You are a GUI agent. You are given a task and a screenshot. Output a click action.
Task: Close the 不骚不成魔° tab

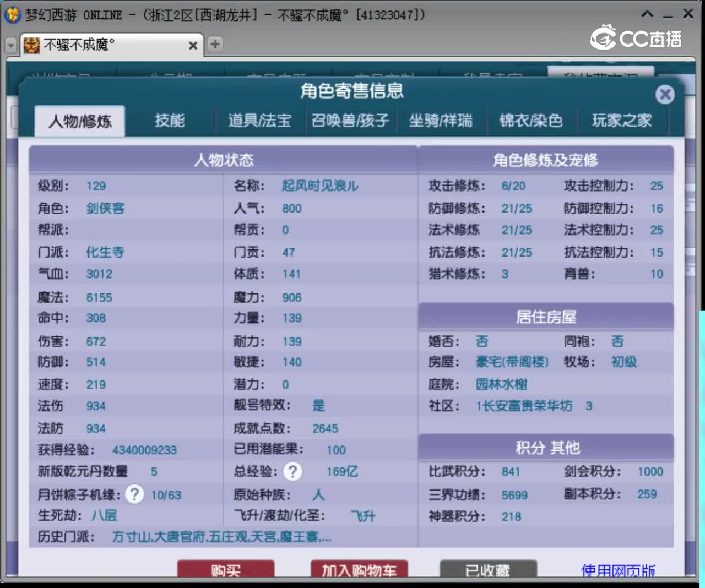(x=193, y=45)
